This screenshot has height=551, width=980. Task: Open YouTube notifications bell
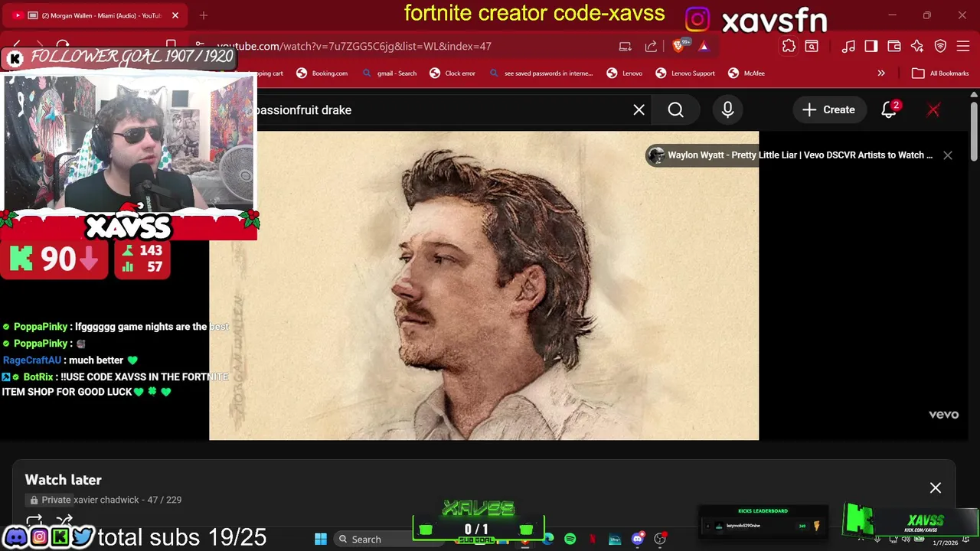coord(888,110)
